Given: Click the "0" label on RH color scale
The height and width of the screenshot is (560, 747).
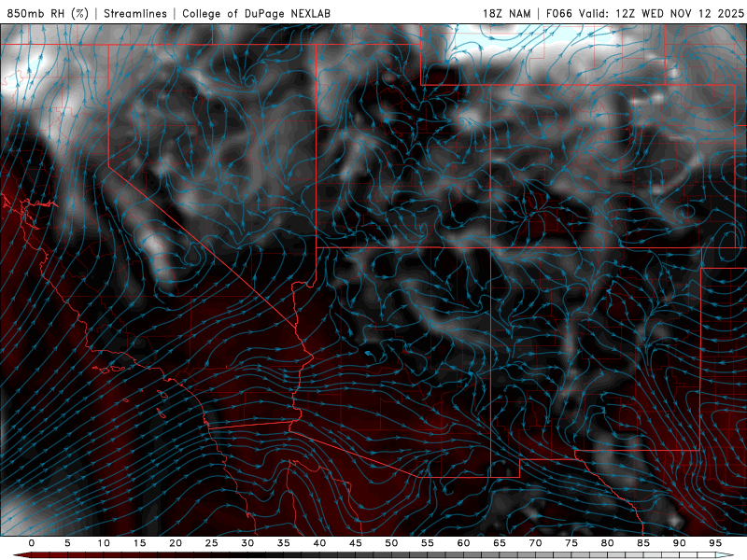Looking at the screenshot, I should 32,543.
